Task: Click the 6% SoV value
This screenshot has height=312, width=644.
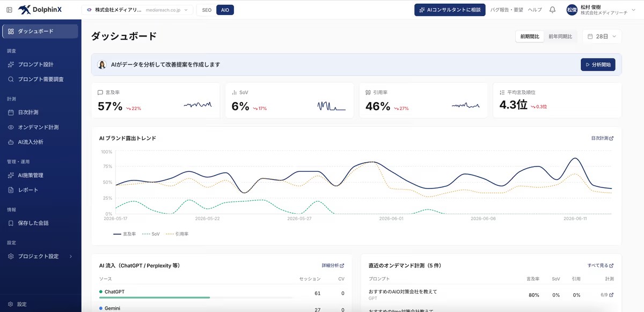Action: tap(240, 106)
